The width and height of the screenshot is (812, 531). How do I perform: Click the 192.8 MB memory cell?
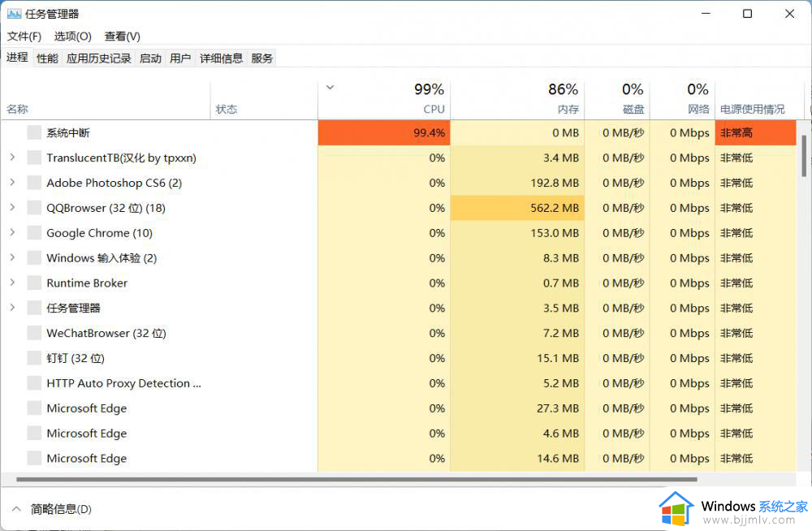517,183
